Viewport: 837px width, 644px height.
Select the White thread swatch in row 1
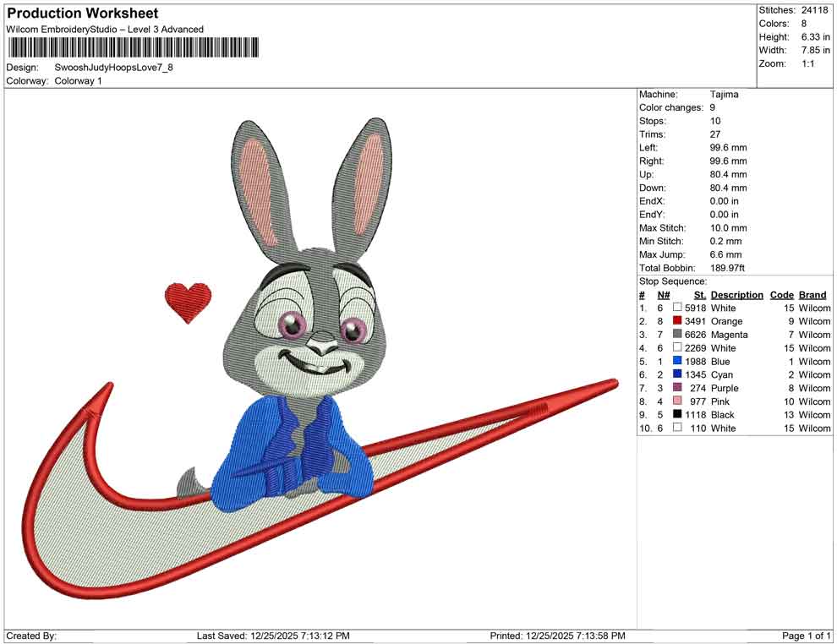676,308
